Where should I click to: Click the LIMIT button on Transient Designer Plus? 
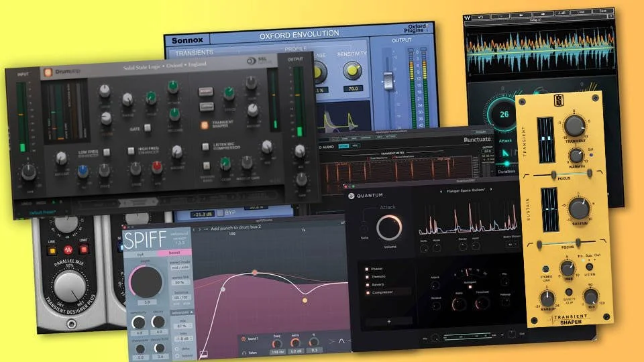tap(84, 249)
